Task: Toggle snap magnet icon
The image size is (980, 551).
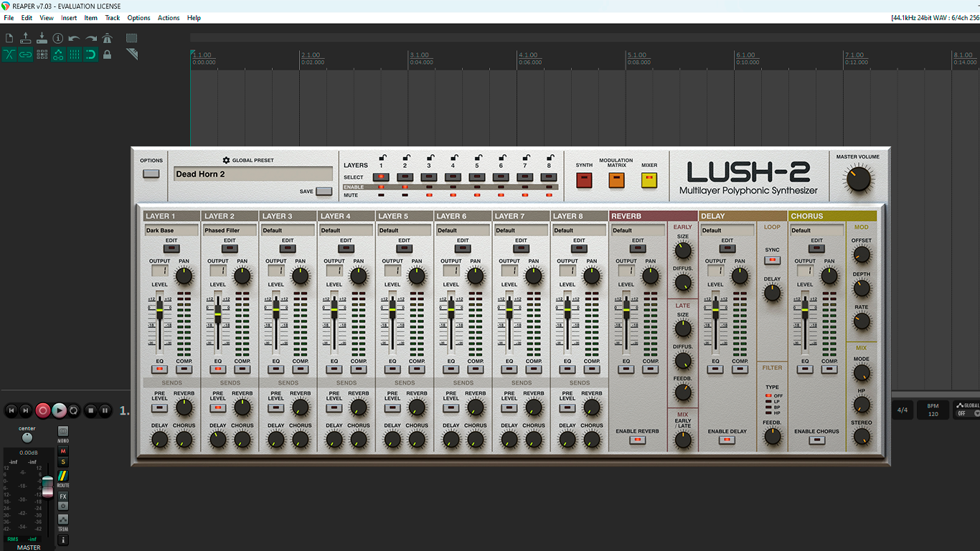Action: [x=91, y=55]
